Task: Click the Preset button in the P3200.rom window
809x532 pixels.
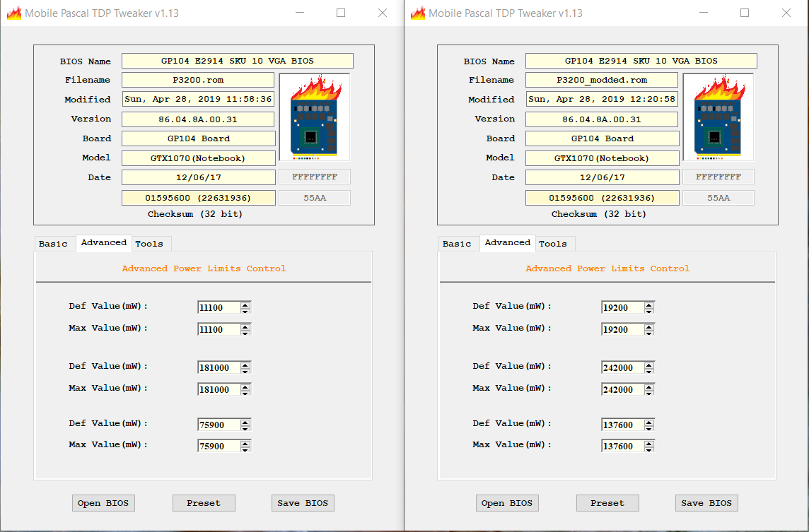Action: tap(204, 503)
